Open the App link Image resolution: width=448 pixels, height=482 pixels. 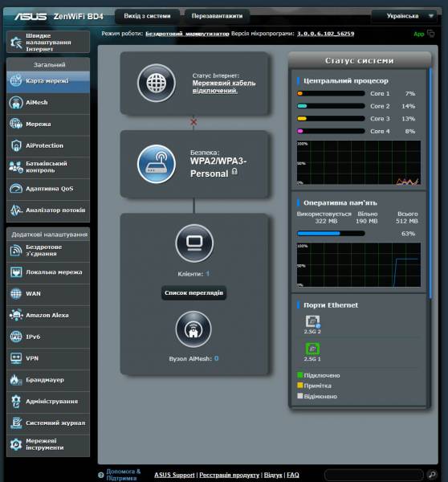(419, 34)
